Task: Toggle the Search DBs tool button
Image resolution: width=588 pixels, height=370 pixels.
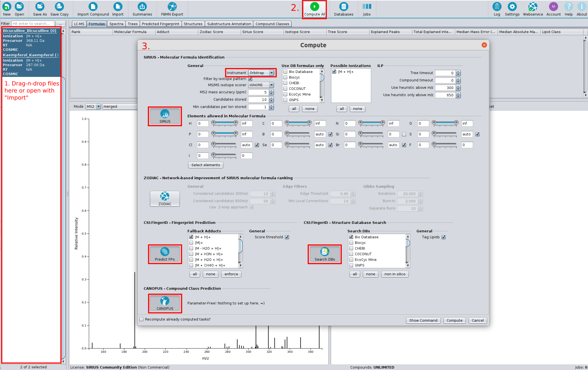Action: coord(325,254)
